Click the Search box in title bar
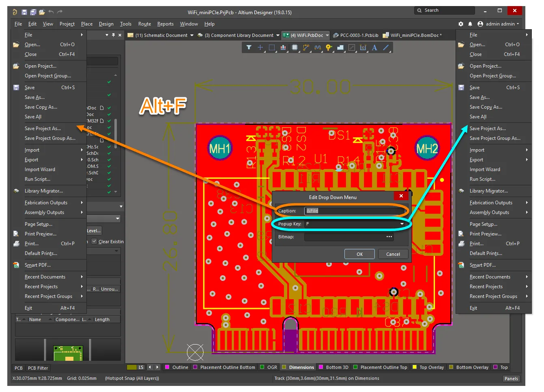This screenshot has height=392, width=544. (444, 11)
